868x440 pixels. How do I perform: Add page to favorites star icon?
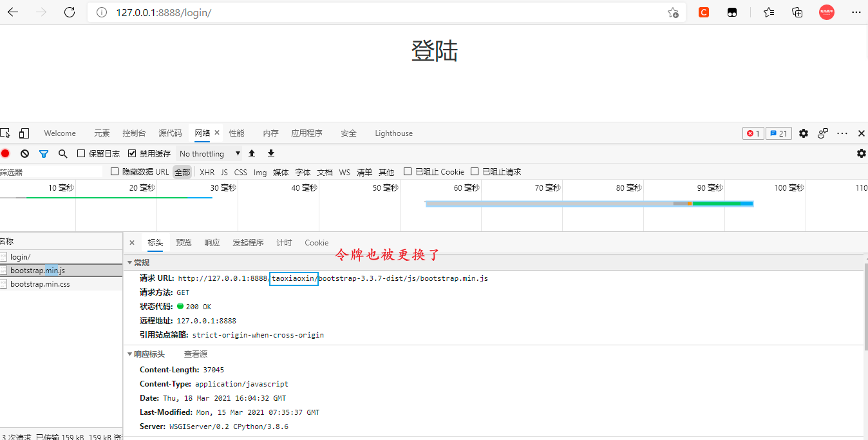point(673,12)
